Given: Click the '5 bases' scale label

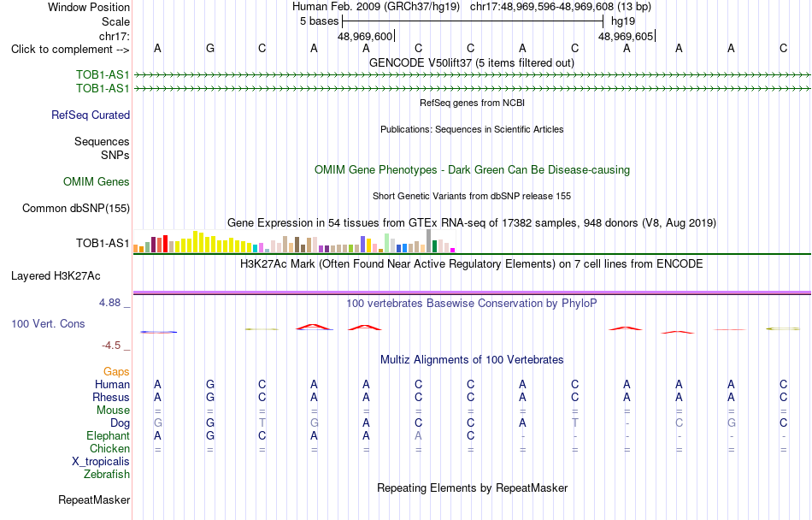Looking at the screenshot, I should (319, 21).
